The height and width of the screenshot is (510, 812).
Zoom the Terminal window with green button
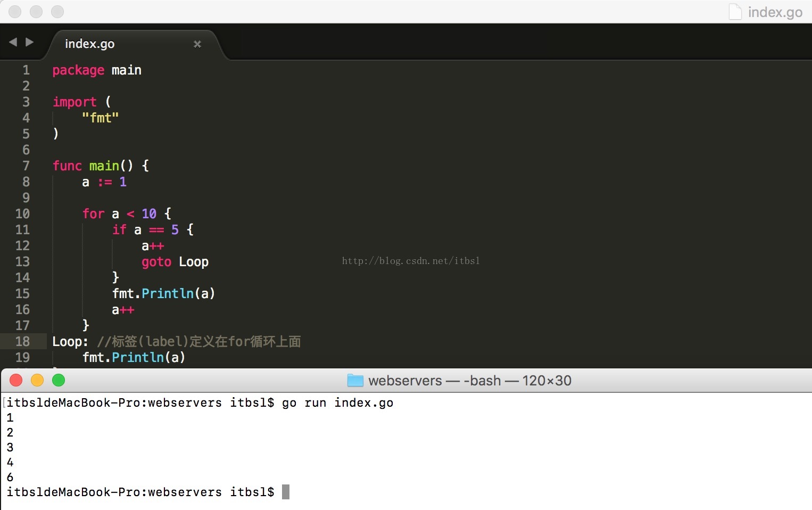[59, 380]
